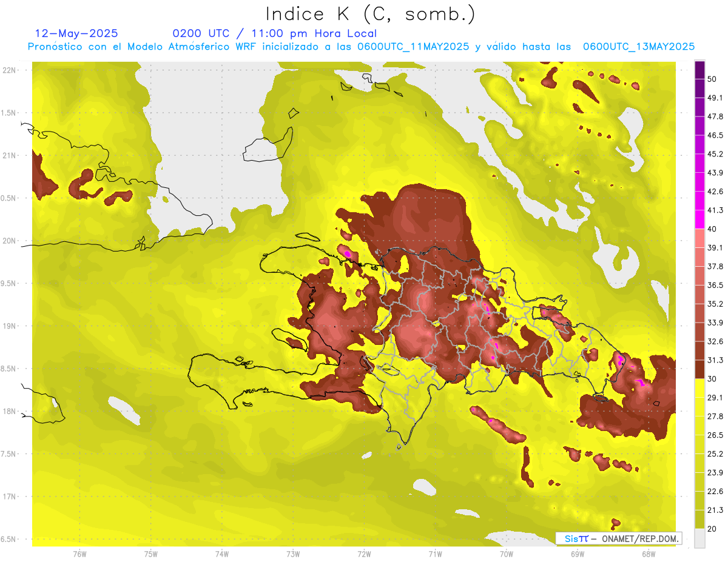
Task: Click latitude axis label '21N'
Action: click(10, 155)
